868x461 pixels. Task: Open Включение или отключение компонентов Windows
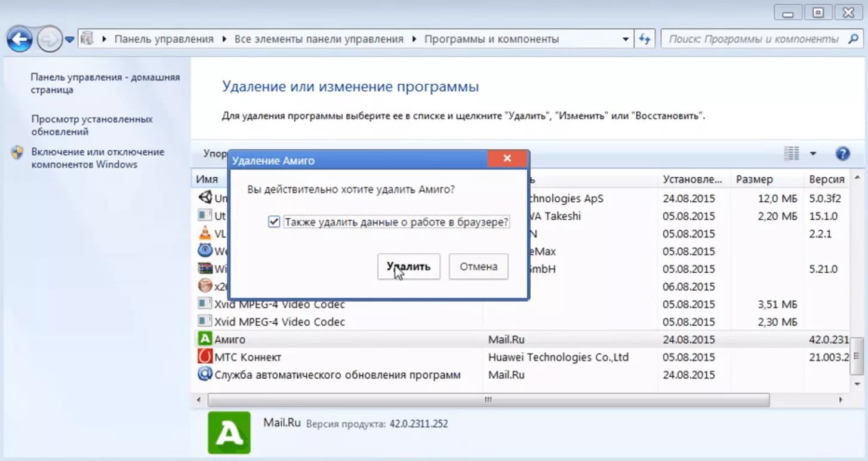coord(97,158)
